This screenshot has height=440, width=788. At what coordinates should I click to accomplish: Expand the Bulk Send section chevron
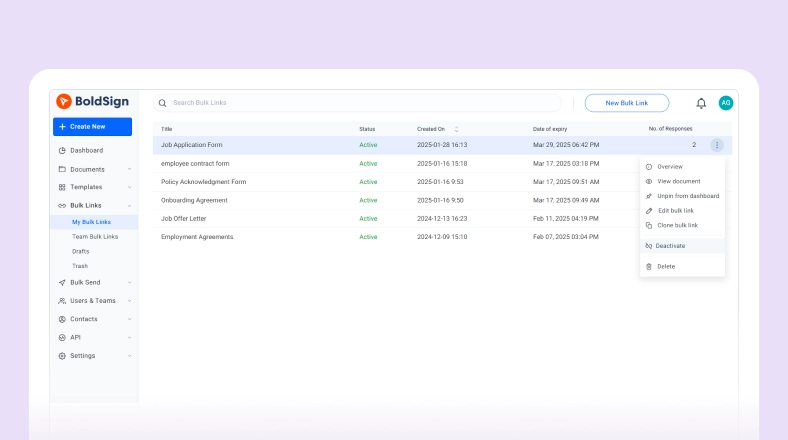(129, 282)
